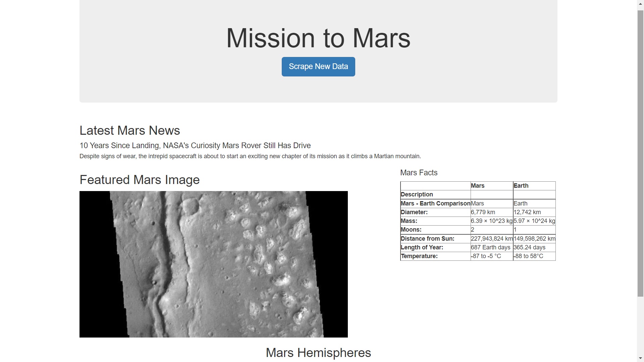Select the news article summary text

point(250,156)
